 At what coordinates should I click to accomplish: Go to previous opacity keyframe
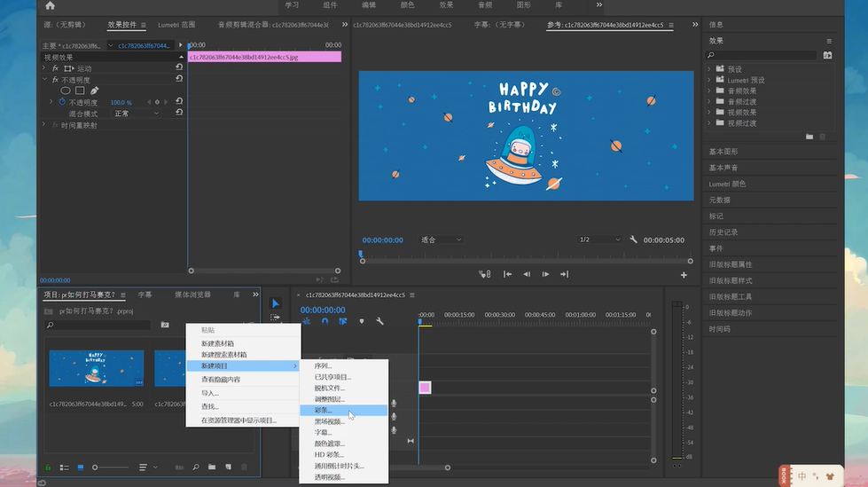(x=149, y=102)
